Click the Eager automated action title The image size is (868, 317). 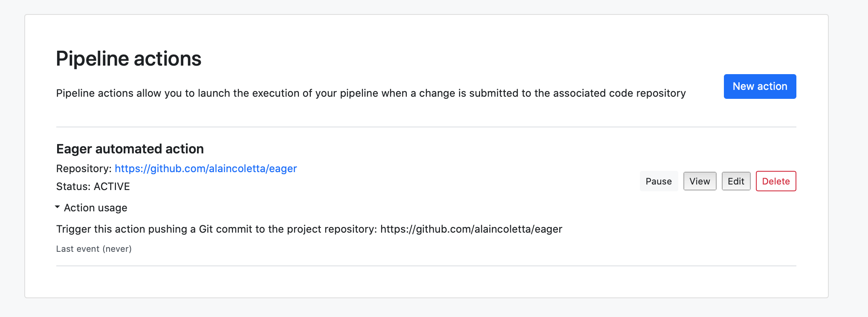[130, 149]
